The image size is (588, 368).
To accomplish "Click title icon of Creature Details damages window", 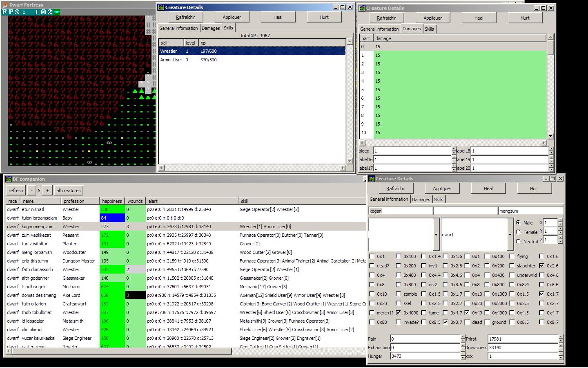I will (362, 8).
